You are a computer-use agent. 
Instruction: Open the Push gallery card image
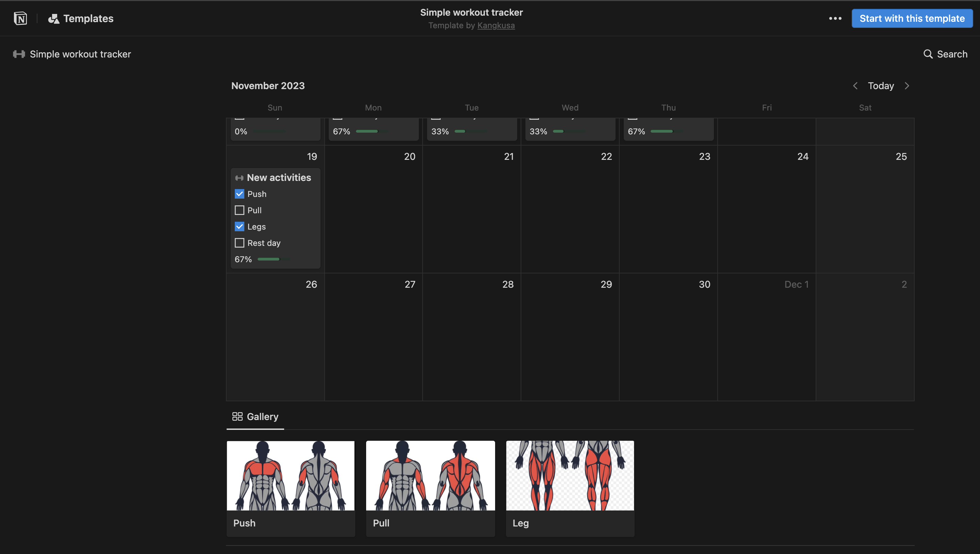click(x=291, y=476)
